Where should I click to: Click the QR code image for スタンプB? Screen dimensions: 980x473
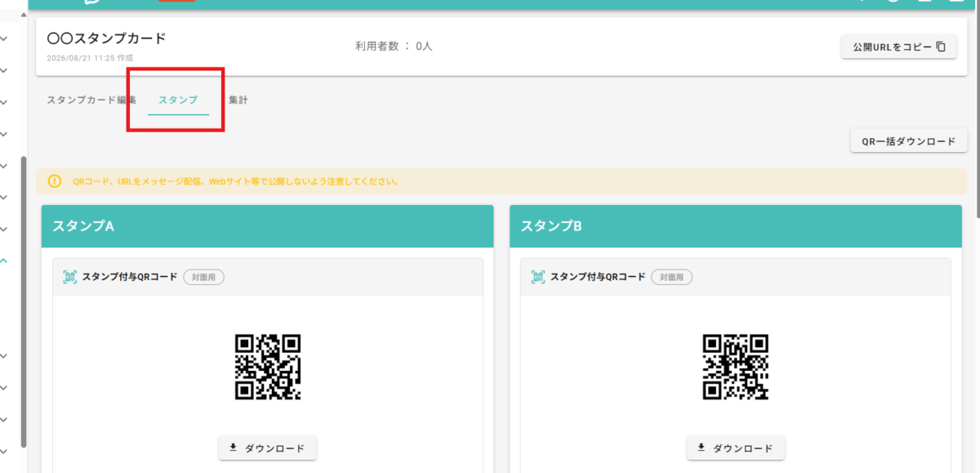pos(736,367)
